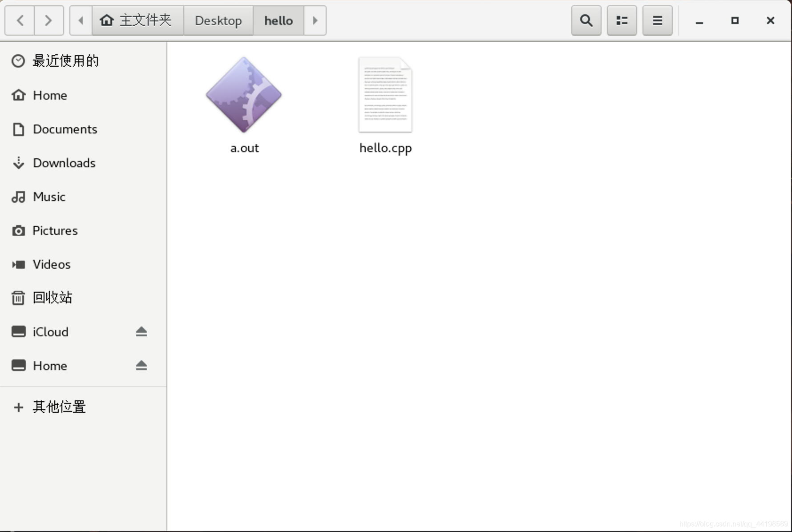792x532 pixels.
Task: Click the Downloads arrow icon
Action: pyautogui.click(x=18, y=163)
